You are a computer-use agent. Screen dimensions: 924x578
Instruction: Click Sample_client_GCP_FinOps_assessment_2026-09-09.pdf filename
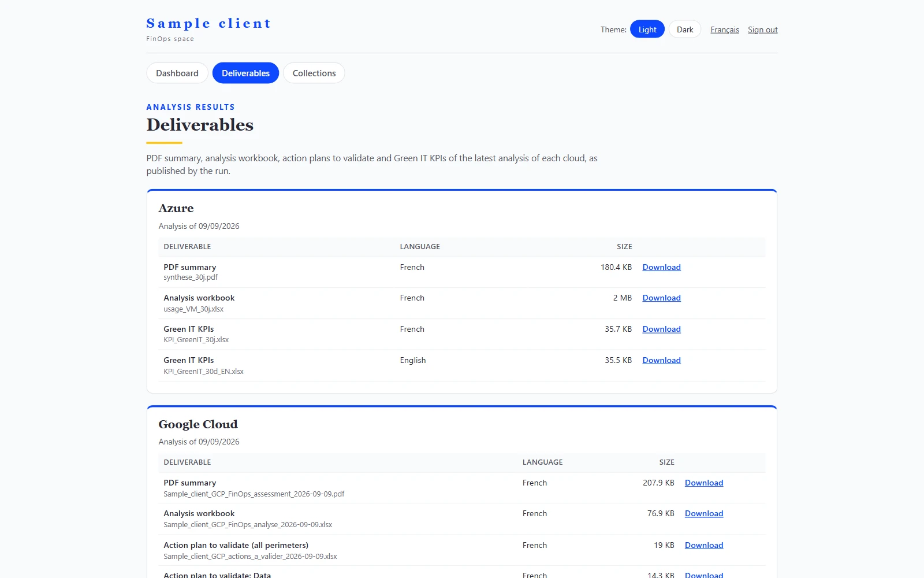click(254, 494)
